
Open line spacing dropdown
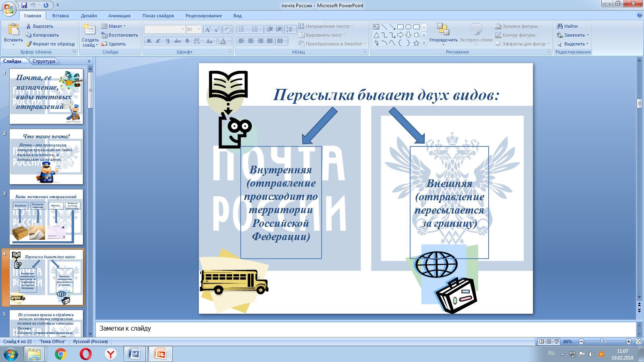290,29
